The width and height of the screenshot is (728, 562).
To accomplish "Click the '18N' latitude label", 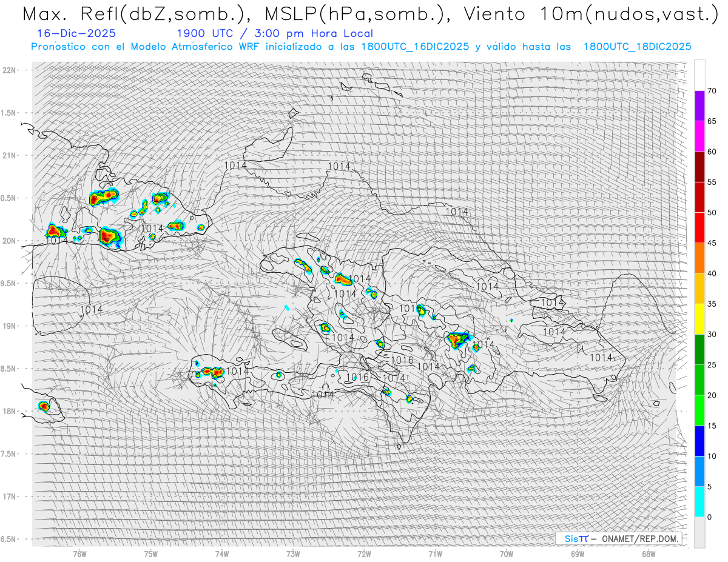I will point(8,411).
